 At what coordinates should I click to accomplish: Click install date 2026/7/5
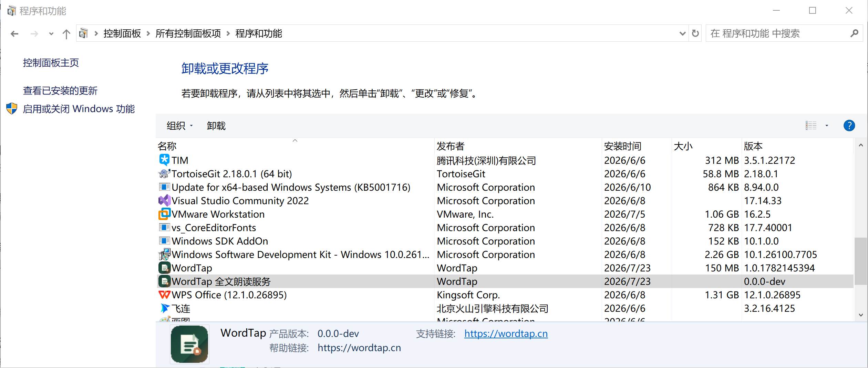coord(624,214)
